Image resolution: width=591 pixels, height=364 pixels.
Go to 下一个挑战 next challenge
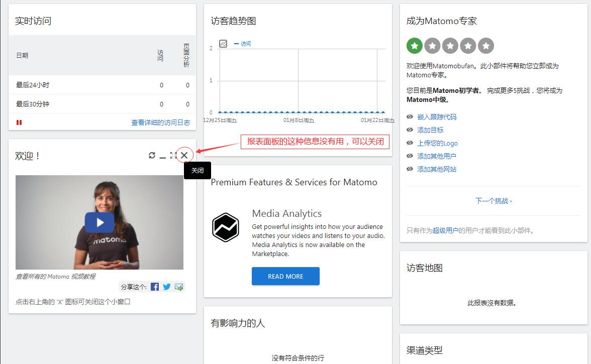click(x=494, y=201)
